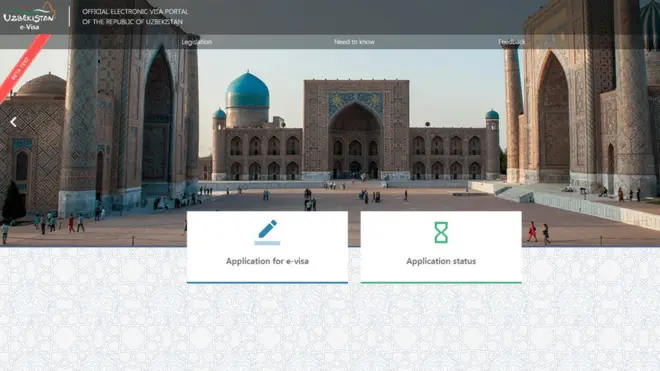Click the Uzbekistan e-Visa logo
Image resolution: width=660 pixels, height=371 pixels.
[x=29, y=17]
